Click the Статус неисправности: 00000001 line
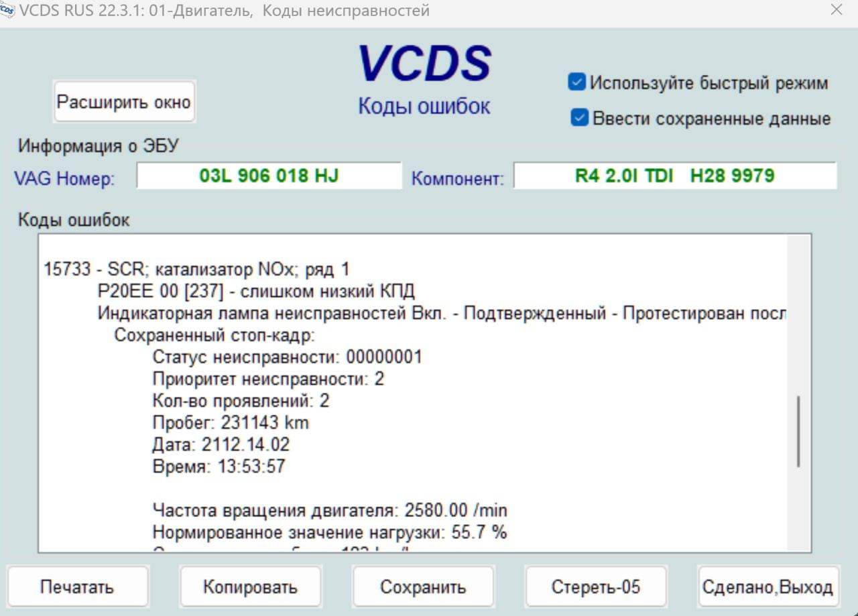Viewport: 858px width, 616px height. point(287,357)
